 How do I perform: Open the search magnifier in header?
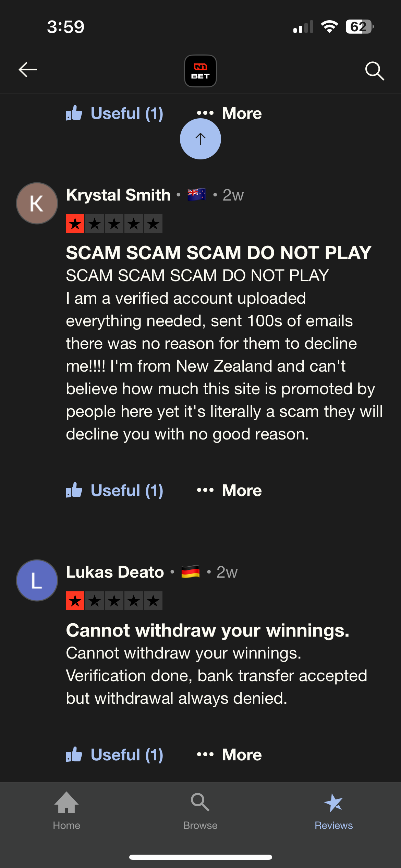coord(374,71)
